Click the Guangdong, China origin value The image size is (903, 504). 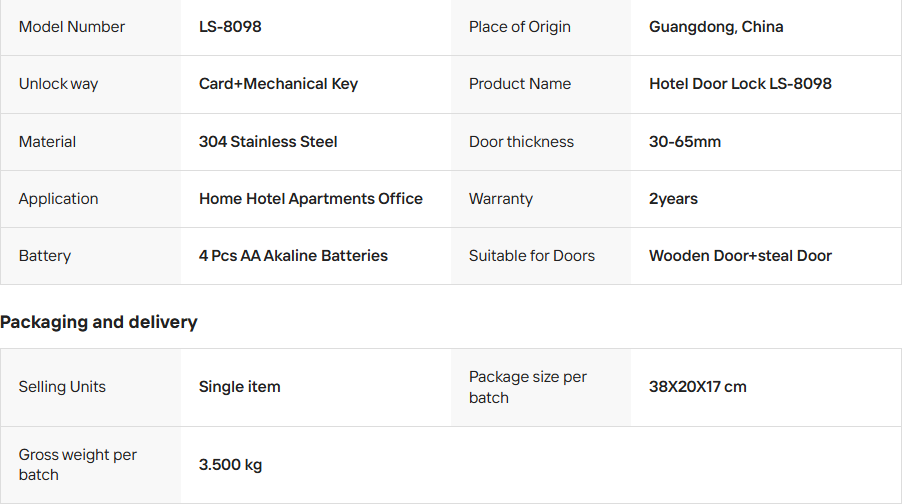[716, 27]
